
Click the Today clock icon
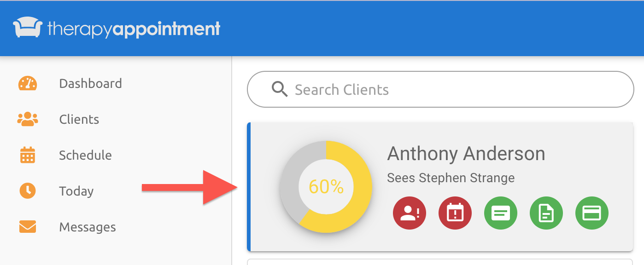(x=28, y=191)
